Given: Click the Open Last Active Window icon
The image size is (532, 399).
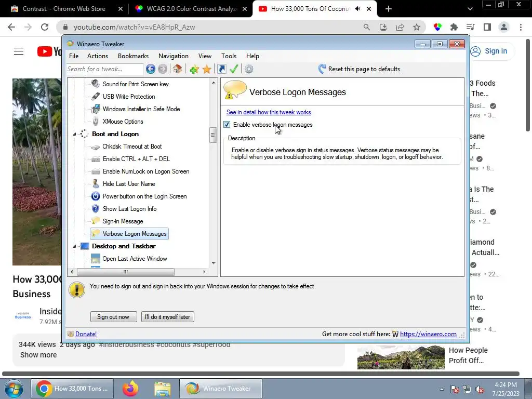Looking at the screenshot, I should click(x=96, y=259).
